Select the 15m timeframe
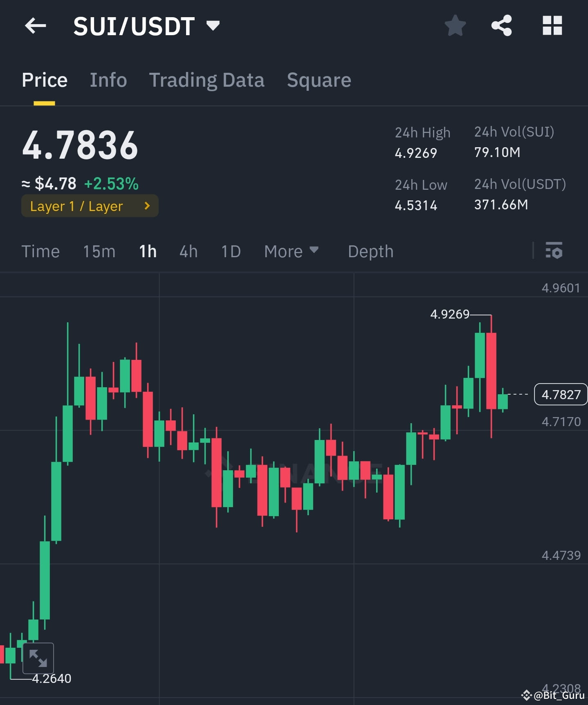Screen dimensions: 588x705 coord(99,251)
